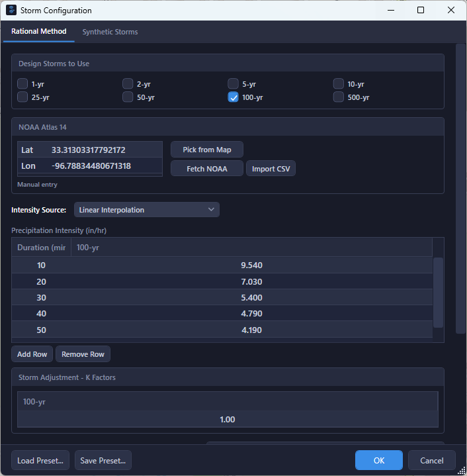Image resolution: width=467 pixels, height=476 pixels.
Task: Select the 100-yr K factor value 1.00
Action: (228, 420)
